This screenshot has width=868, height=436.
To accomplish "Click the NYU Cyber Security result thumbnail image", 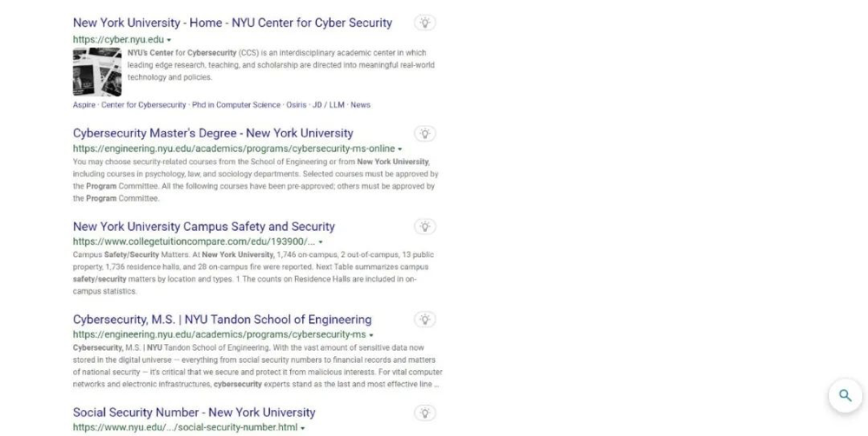I will tap(97, 71).
